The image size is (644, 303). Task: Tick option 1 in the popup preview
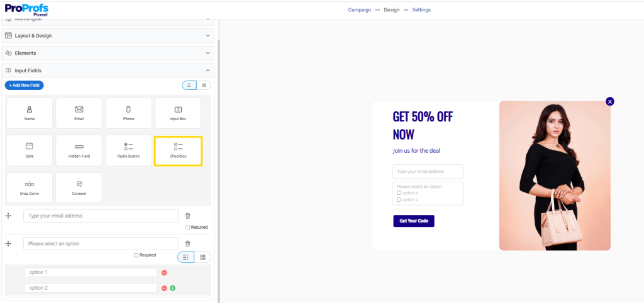pyautogui.click(x=399, y=193)
